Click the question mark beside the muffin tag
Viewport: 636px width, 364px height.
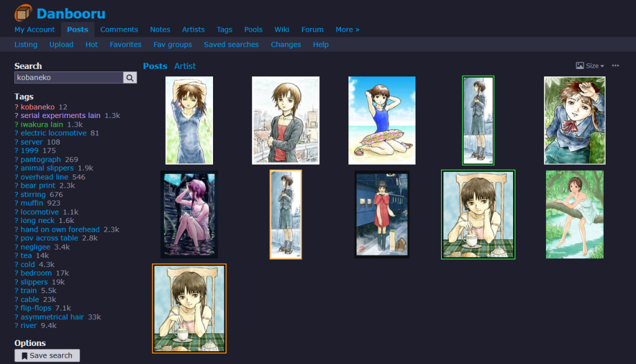click(x=16, y=203)
